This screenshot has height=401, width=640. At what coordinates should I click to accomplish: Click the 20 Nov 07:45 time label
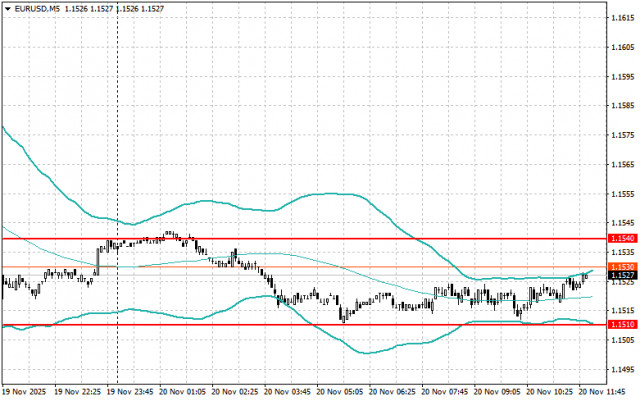pyautogui.click(x=444, y=392)
